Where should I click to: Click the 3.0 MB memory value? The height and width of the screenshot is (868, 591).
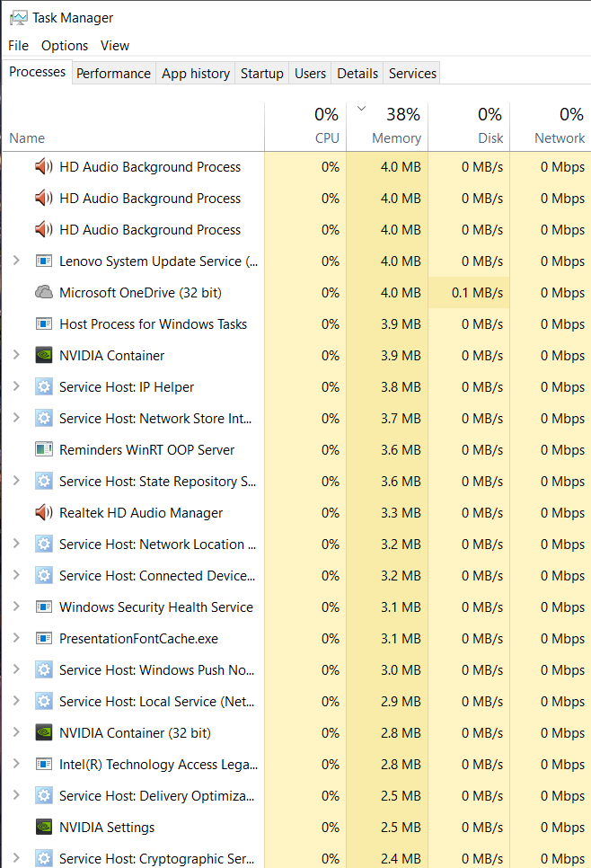(x=401, y=669)
